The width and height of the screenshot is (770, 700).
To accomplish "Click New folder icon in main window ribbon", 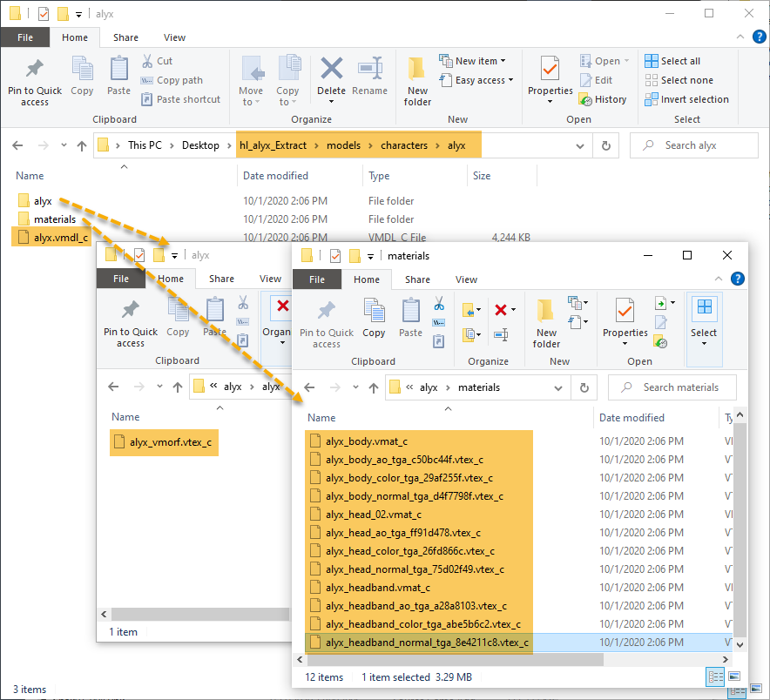I will point(417,69).
